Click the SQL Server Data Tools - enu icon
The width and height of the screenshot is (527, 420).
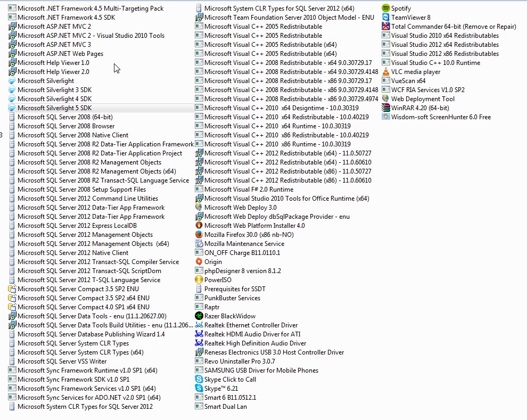coord(12,316)
